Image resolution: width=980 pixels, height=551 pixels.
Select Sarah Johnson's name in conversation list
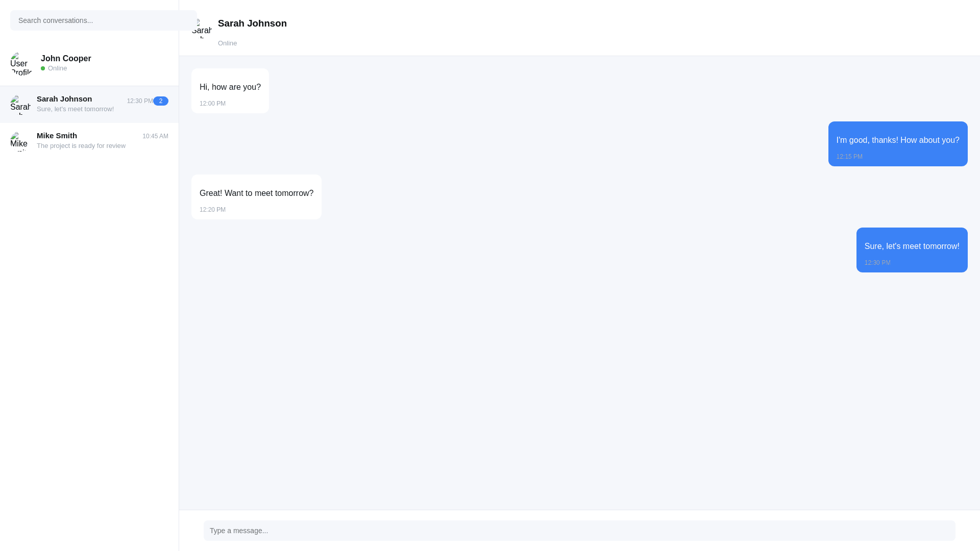(64, 99)
